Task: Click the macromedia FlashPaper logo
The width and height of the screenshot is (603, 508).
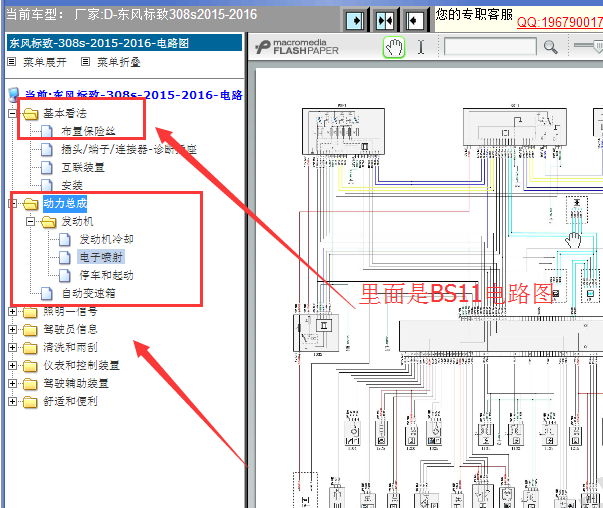Action: coord(297,47)
